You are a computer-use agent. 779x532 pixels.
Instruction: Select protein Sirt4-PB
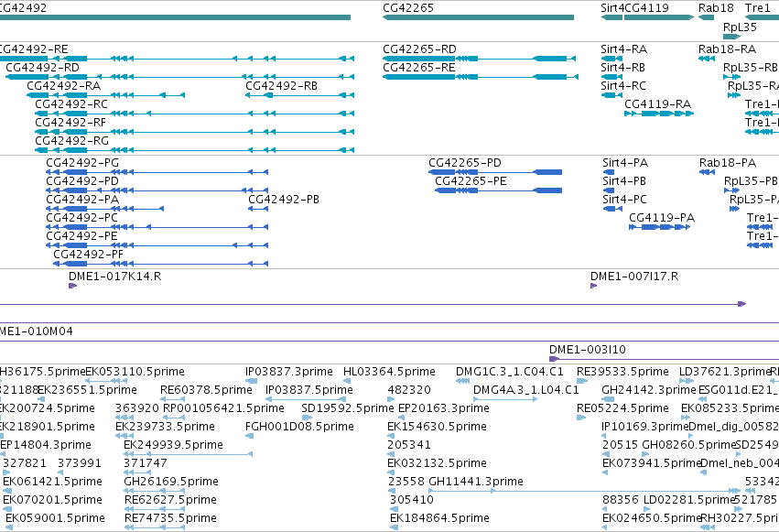609,190
